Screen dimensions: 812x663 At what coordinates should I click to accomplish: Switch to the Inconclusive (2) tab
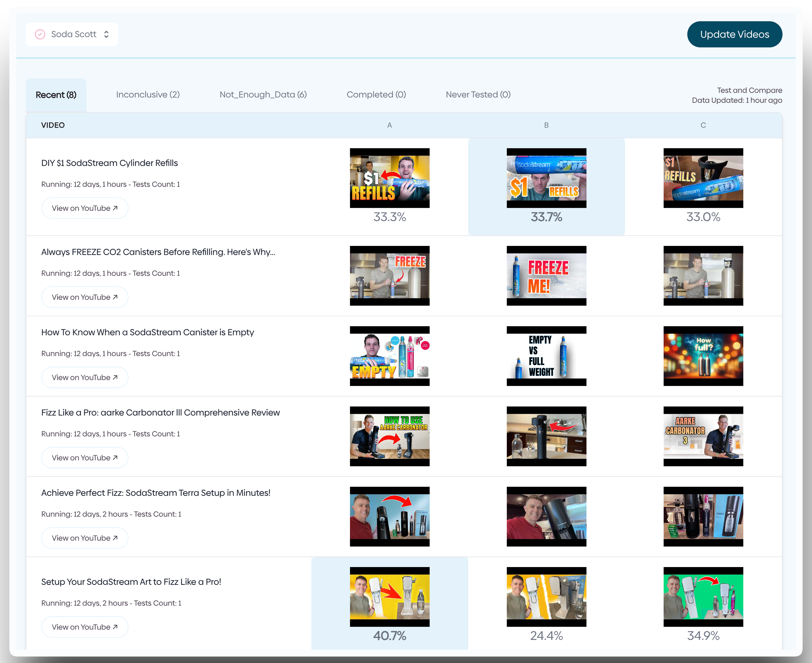tap(148, 95)
